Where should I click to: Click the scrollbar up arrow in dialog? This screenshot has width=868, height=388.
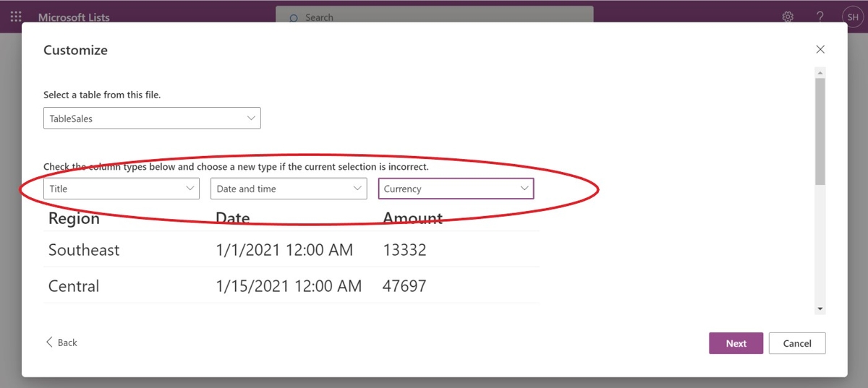[820, 73]
